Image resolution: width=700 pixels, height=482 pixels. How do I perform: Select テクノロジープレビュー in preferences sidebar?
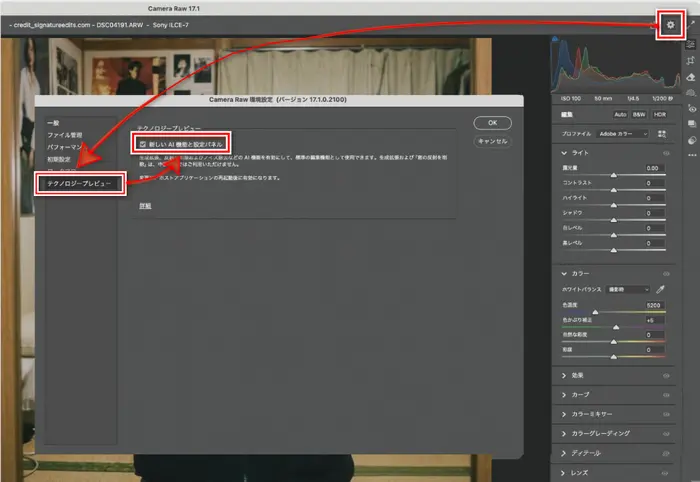(x=80, y=184)
